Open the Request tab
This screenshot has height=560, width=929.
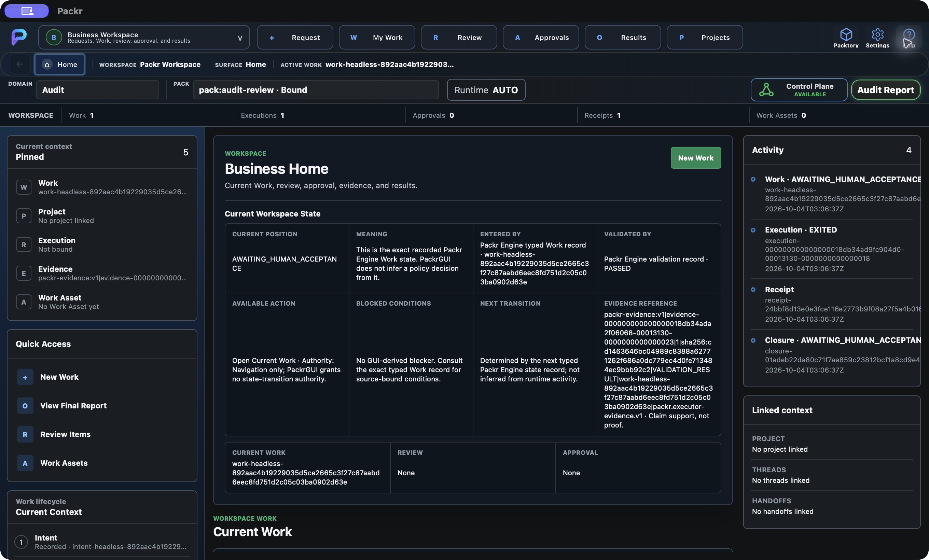pos(295,37)
